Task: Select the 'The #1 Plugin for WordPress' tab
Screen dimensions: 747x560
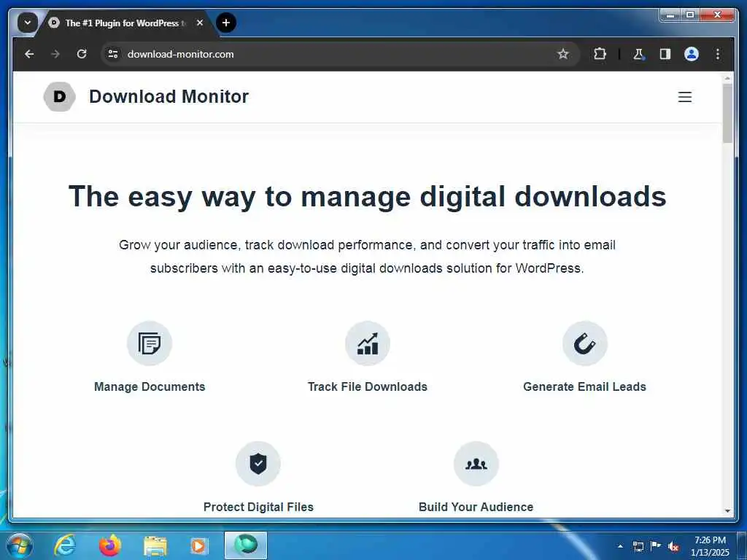Action: (125, 23)
